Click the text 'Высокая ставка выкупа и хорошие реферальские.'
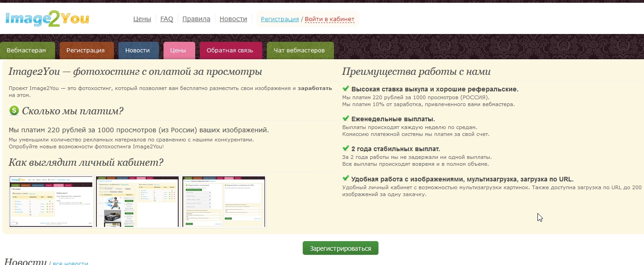Screen dimensions: 644x265 click(435, 89)
